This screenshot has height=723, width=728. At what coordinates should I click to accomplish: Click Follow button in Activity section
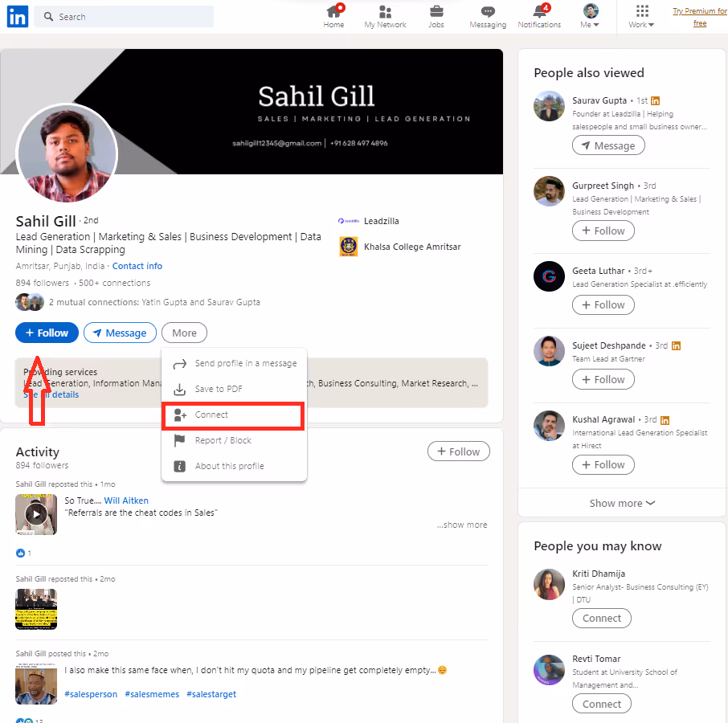click(x=458, y=451)
